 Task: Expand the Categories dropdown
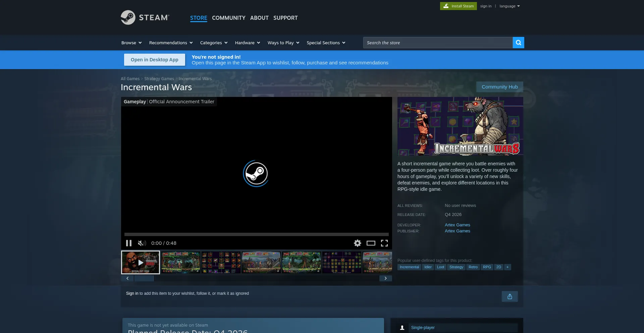(x=214, y=43)
